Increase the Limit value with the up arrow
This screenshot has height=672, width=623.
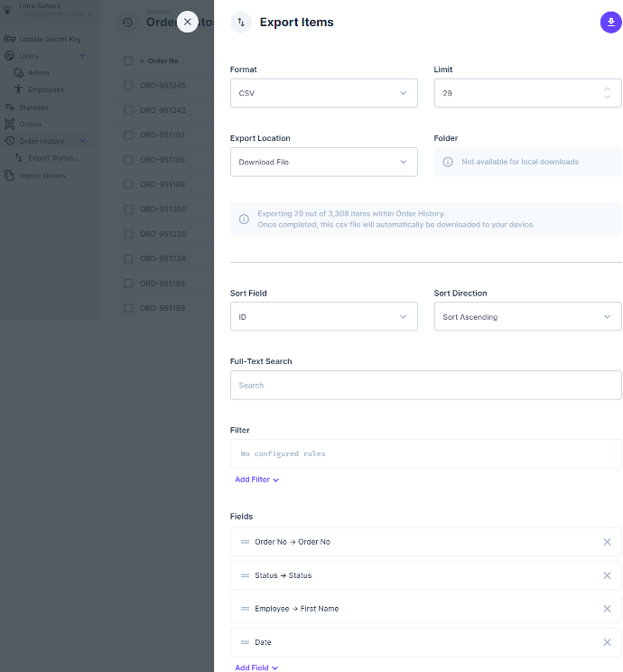point(607,89)
